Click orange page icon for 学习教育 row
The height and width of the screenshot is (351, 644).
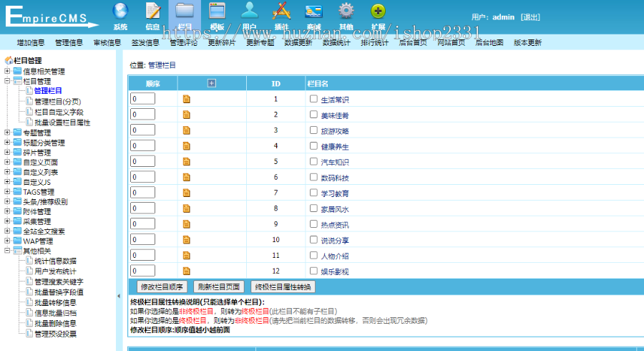(x=187, y=193)
